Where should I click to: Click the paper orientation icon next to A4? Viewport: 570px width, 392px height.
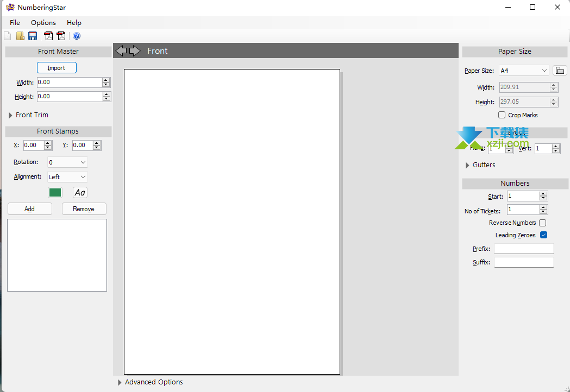[560, 71]
